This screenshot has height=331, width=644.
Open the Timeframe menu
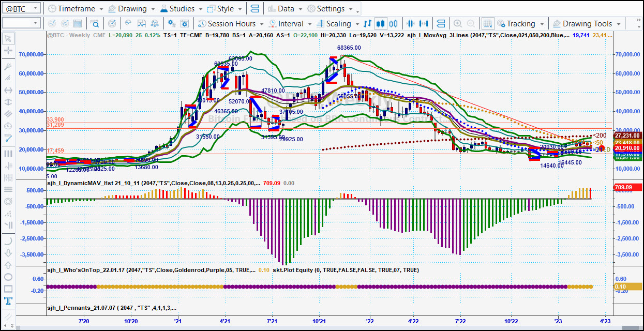[x=75, y=9]
